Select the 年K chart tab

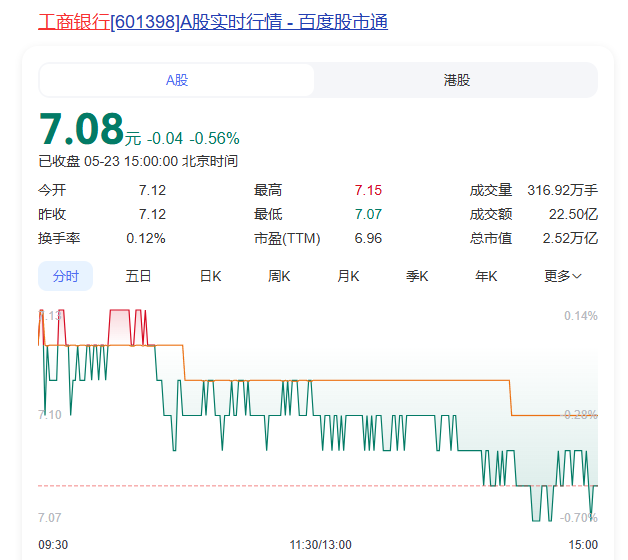click(x=486, y=276)
